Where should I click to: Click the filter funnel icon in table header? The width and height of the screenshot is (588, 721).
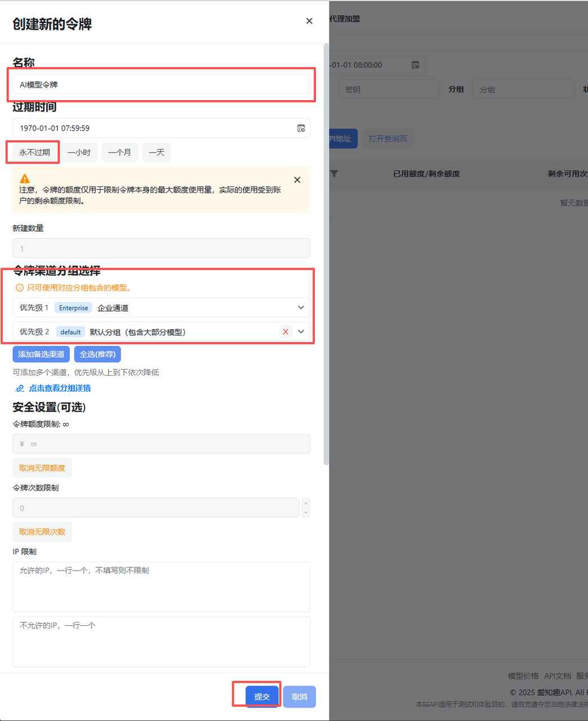click(x=334, y=173)
